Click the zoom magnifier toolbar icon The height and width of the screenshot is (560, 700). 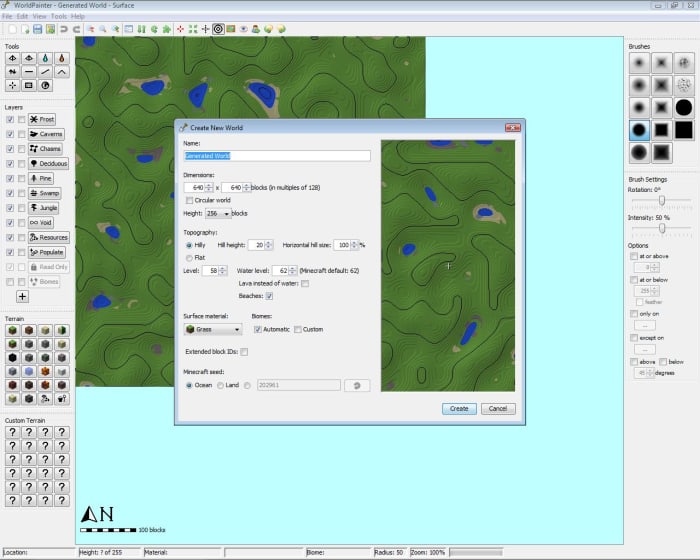[103, 29]
